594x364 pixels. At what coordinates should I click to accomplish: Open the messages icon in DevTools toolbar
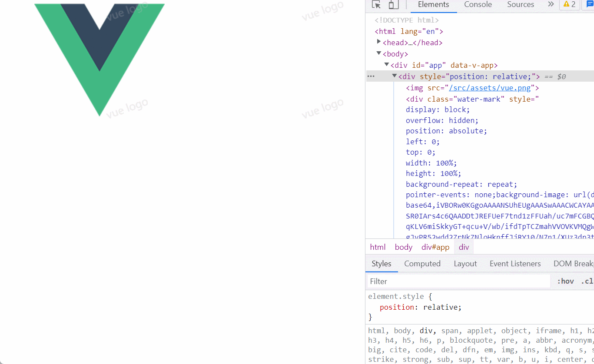click(x=590, y=4)
